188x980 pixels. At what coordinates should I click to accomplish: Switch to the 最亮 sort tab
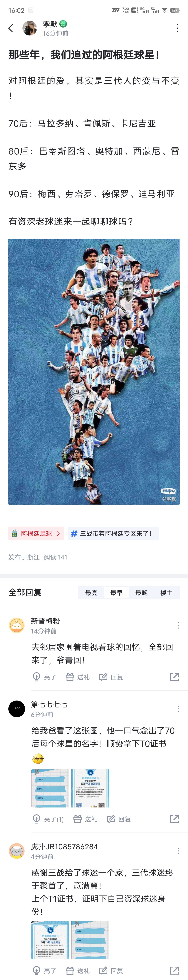coord(91,592)
